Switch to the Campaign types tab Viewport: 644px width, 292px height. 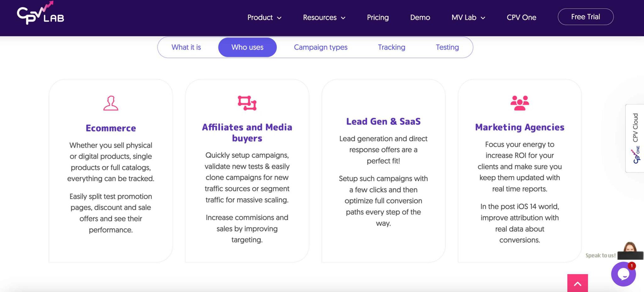320,47
